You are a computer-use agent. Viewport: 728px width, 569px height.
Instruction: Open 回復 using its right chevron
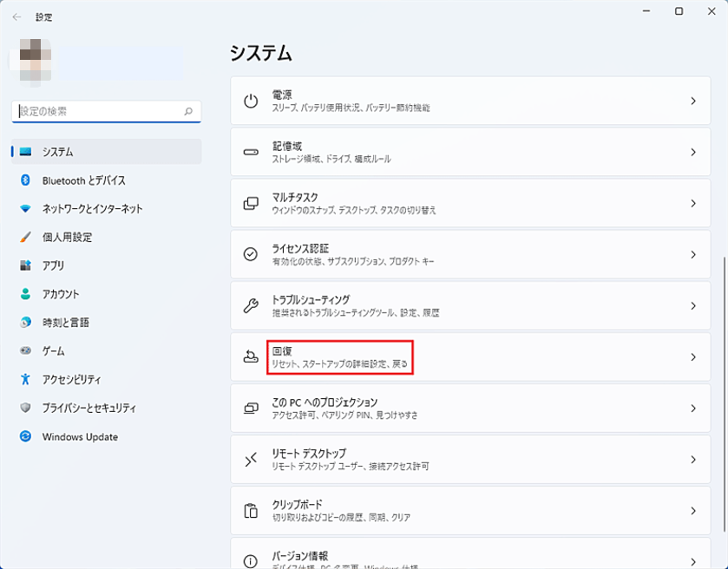(692, 356)
